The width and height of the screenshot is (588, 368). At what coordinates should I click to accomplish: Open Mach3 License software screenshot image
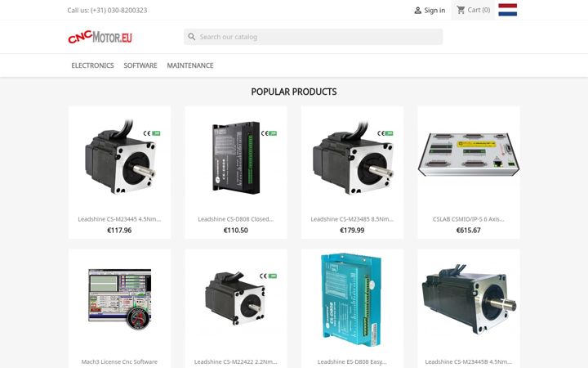(119, 300)
